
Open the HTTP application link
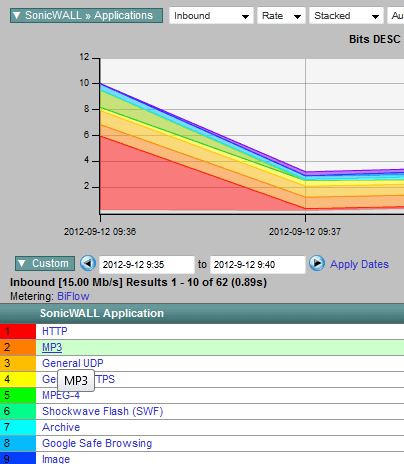[x=55, y=331]
